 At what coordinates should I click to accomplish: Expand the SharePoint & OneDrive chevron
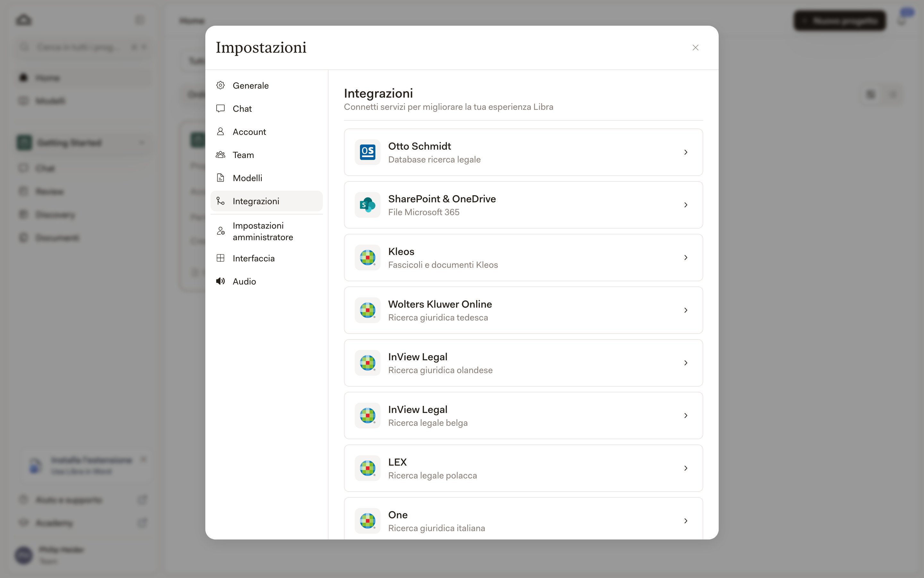[686, 205]
